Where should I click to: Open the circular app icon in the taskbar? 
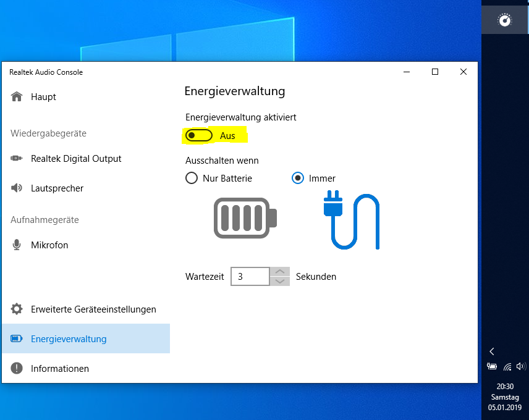(505, 20)
